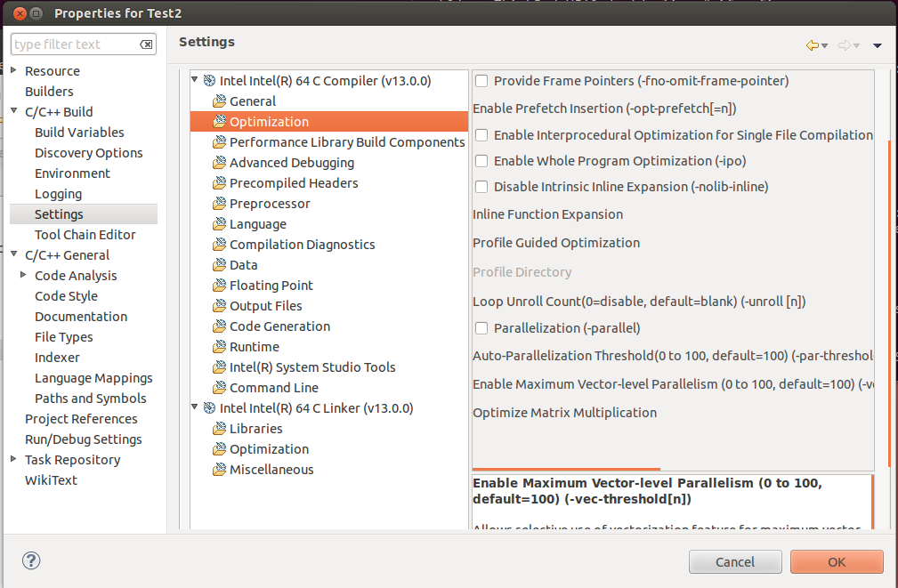Image resolution: width=898 pixels, height=588 pixels.
Task: Open the Settings view menu dropdown
Action: click(x=878, y=45)
